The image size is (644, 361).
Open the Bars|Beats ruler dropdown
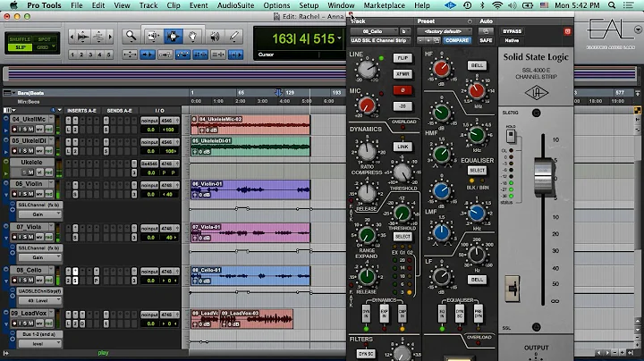(13, 93)
